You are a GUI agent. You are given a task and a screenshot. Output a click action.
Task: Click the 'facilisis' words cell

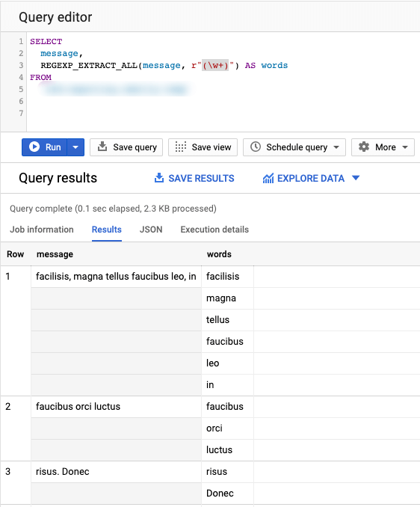[x=227, y=277]
